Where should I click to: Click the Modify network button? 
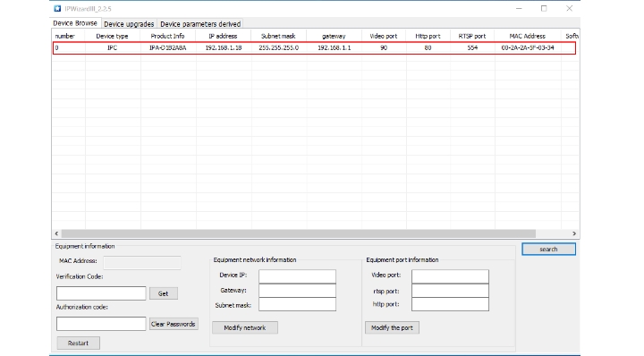coord(245,327)
